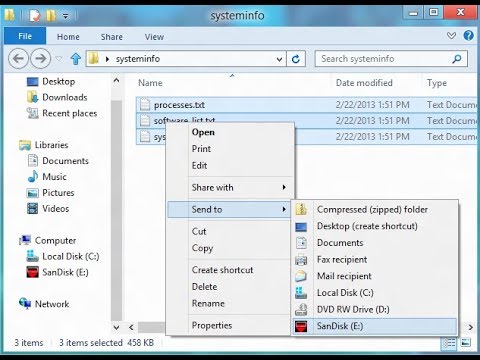The width and height of the screenshot is (480, 360).
Task: Go up one folder level
Action: [x=76, y=59]
